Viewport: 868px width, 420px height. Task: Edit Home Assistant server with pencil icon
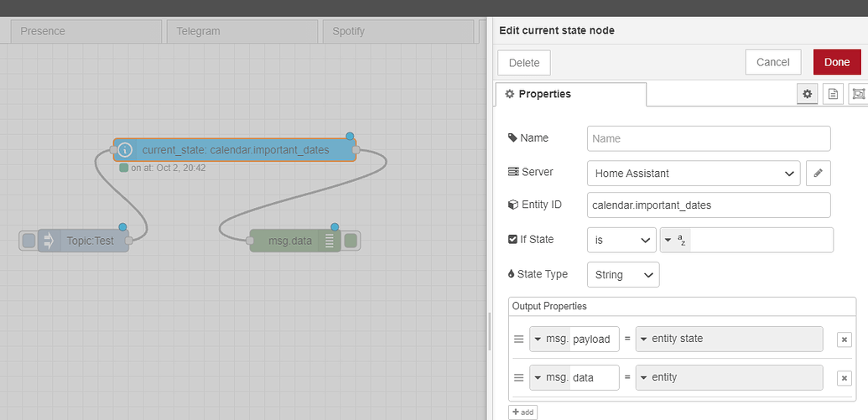click(819, 174)
